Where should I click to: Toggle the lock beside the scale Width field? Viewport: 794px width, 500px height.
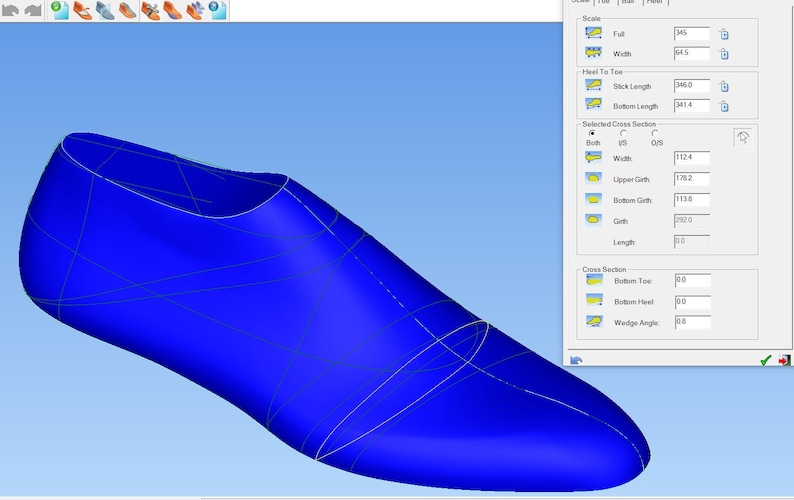[724, 54]
